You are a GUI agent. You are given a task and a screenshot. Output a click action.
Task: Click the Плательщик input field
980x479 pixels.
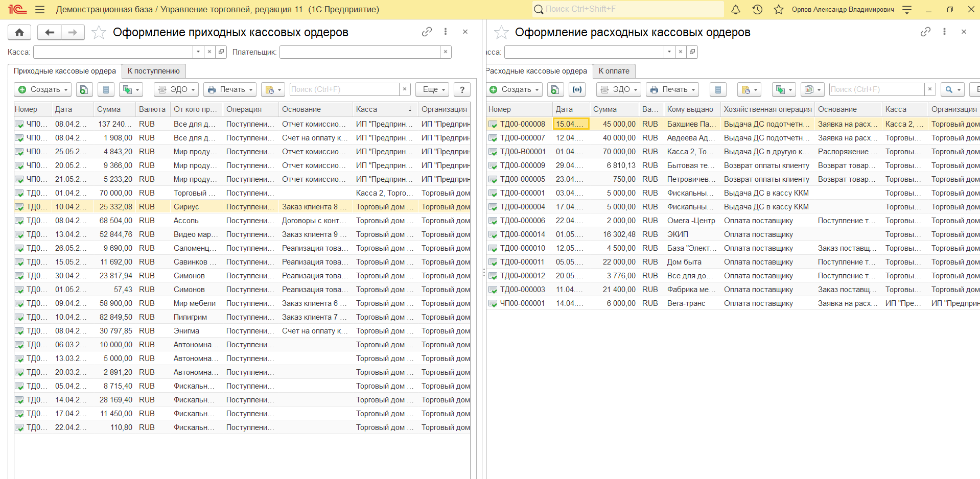(359, 52)
